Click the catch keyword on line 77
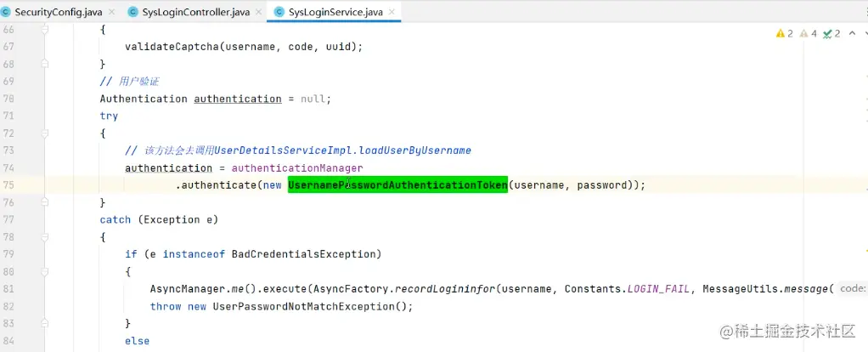868x352 pixels. coord(116,220)
